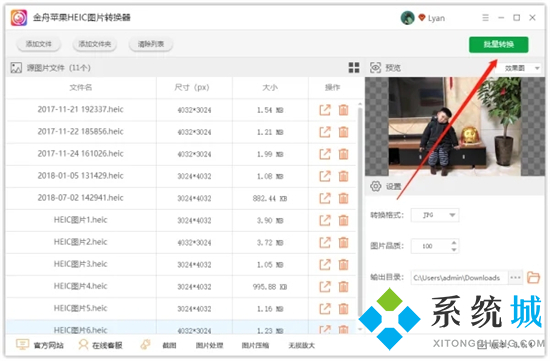Image resolution: width=550 pixels, height=361 pixels.
Task: Trash the 2018-01-05 131429.heic row
Action: [x=343, y=176]
